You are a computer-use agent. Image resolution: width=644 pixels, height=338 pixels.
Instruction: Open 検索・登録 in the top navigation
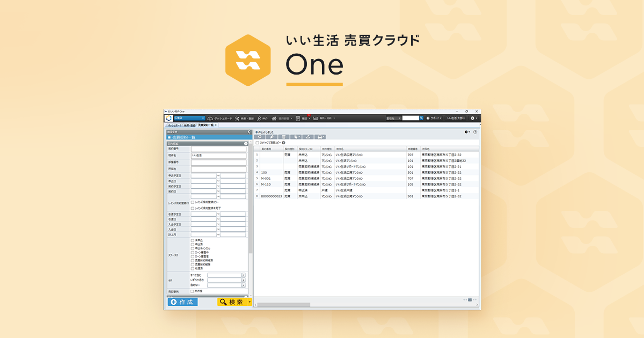[244, 118]
